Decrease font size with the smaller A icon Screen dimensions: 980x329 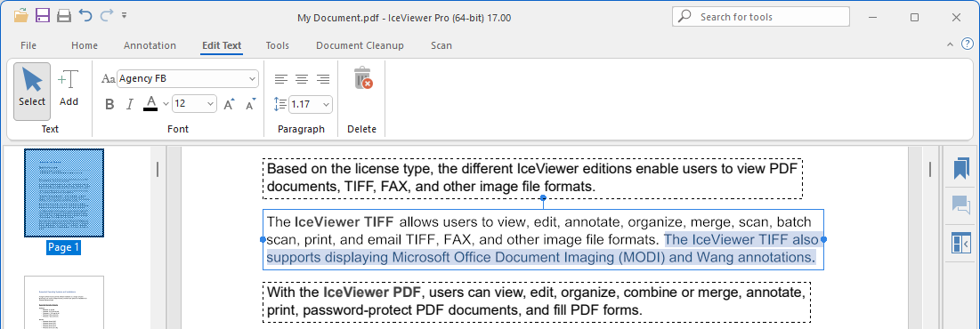click(x=251, y=104)
